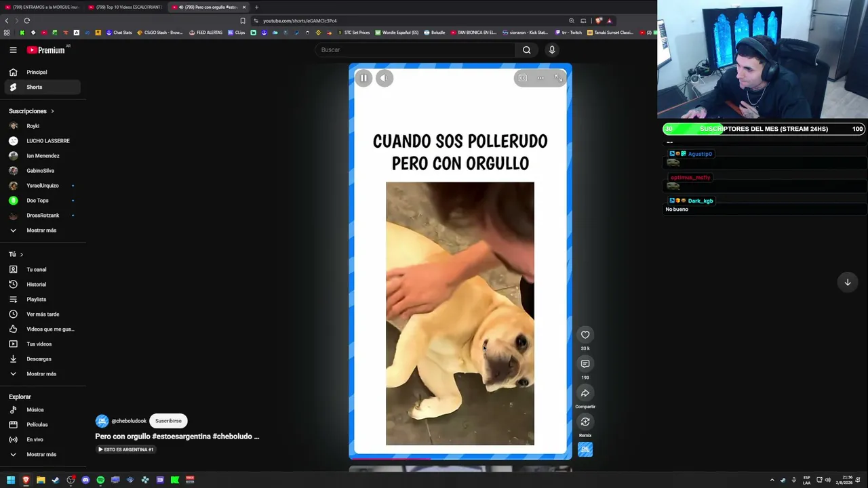868x488 pixels.
Task: Bookmark this page with bookmark icon
Action: coord(243,21)
